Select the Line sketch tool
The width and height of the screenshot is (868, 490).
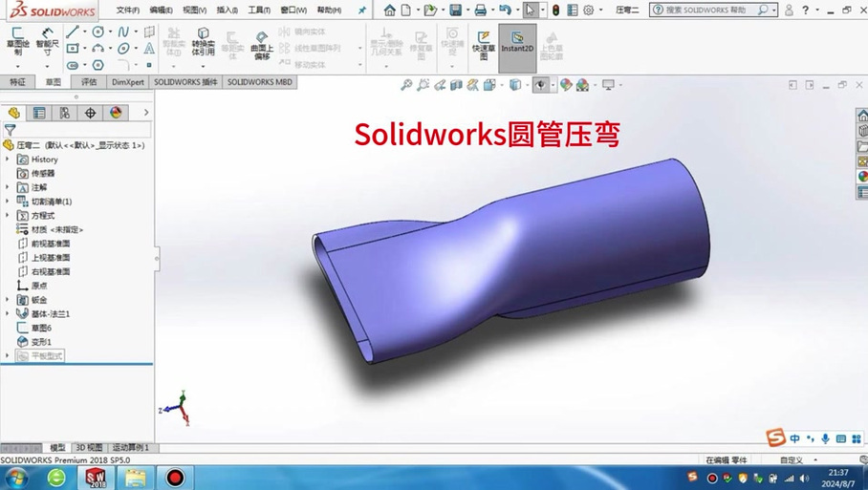coord(73,32)
